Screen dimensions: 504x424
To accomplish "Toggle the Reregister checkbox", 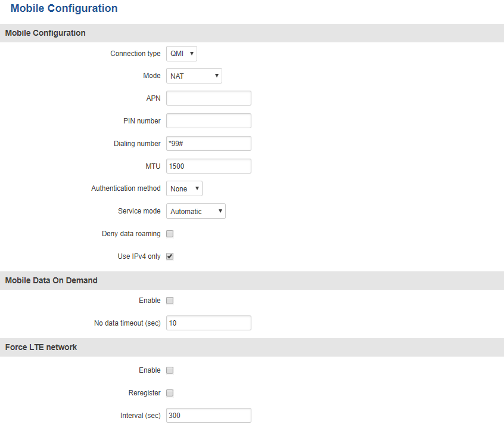I will 170,393.
